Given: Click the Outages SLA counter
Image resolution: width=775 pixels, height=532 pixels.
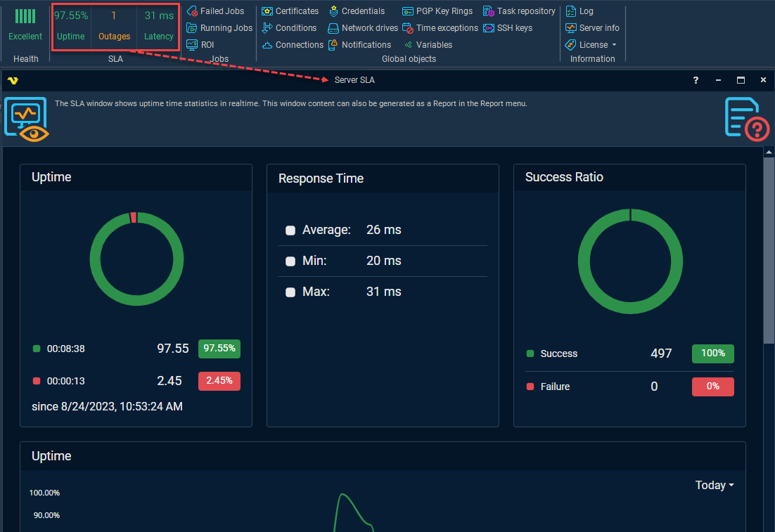Looking at the screenshot, I should pyautogui.click(x=114, y=25).
